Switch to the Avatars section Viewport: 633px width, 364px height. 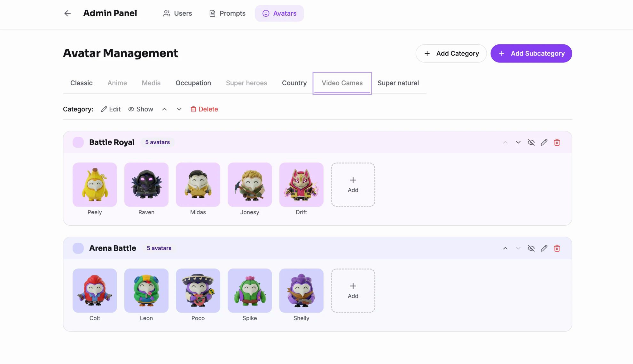pos(279,13)
